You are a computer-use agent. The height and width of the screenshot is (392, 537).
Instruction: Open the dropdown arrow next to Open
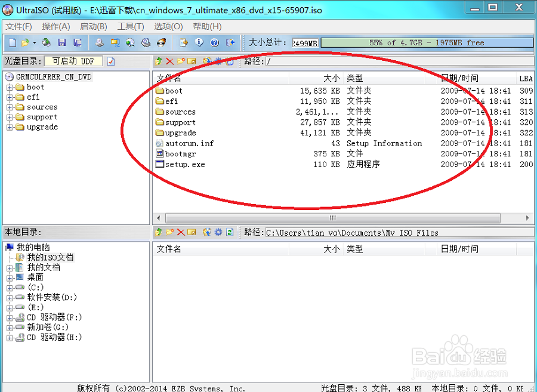coord(34,43)
